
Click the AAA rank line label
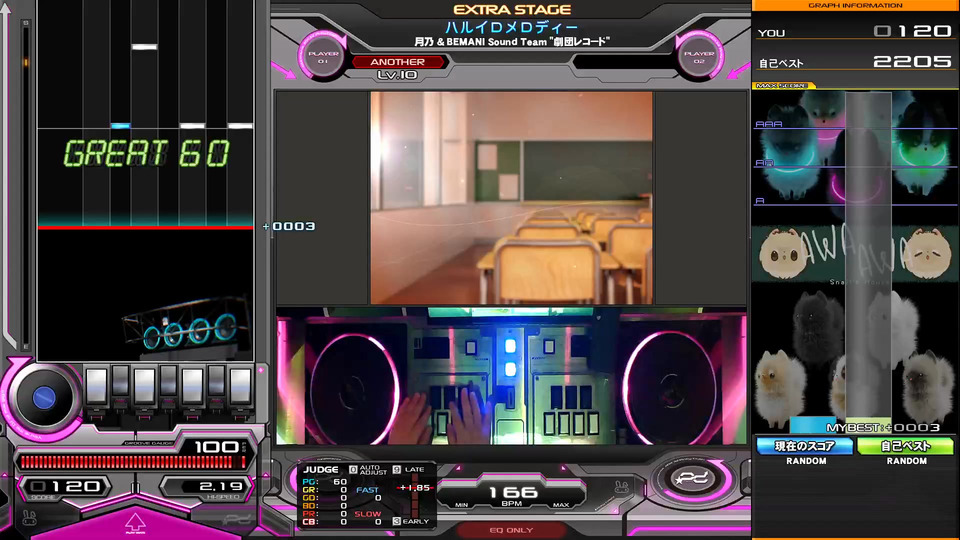[768, 124]
